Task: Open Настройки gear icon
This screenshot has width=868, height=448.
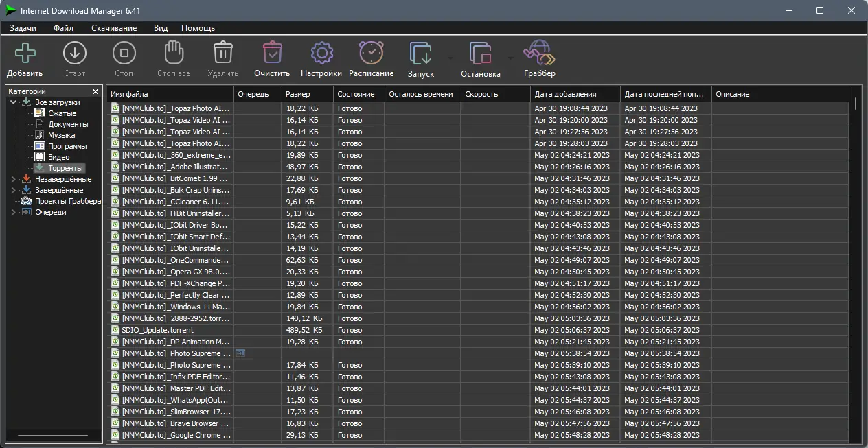Action: (321, 53)
